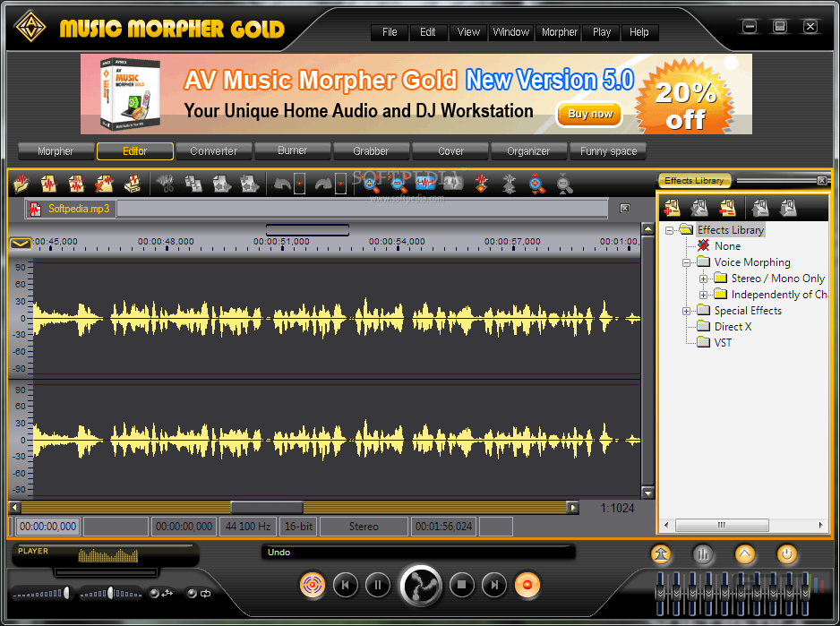Click the orange up-chevron icon
This screenshot has width=840, height=626.
745,554
